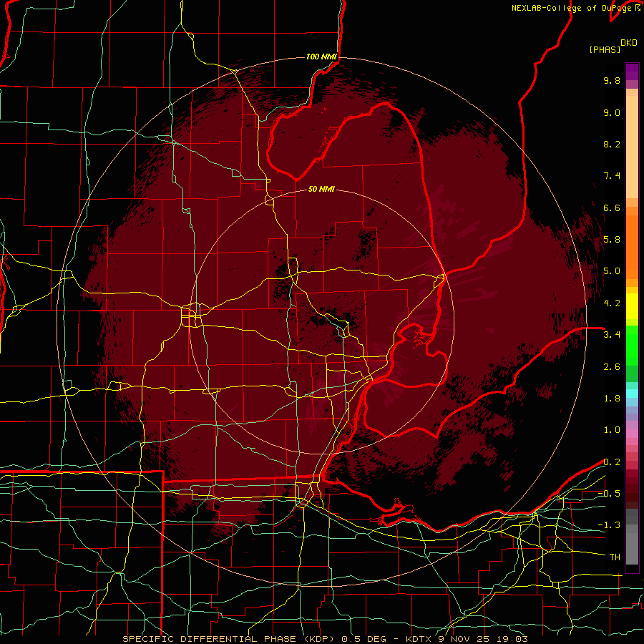Click the "(KDP)" abbreviation in the caption

318,639
